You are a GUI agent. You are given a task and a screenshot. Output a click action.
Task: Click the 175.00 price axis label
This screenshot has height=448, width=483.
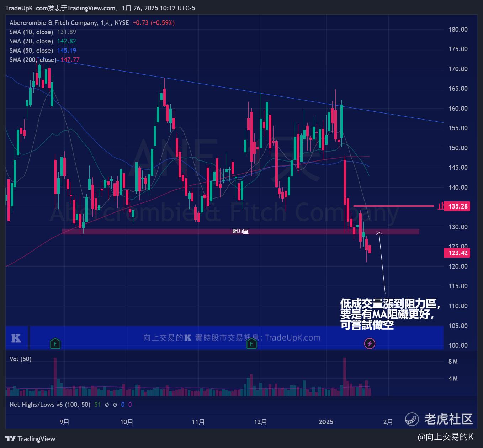point(458,49)
